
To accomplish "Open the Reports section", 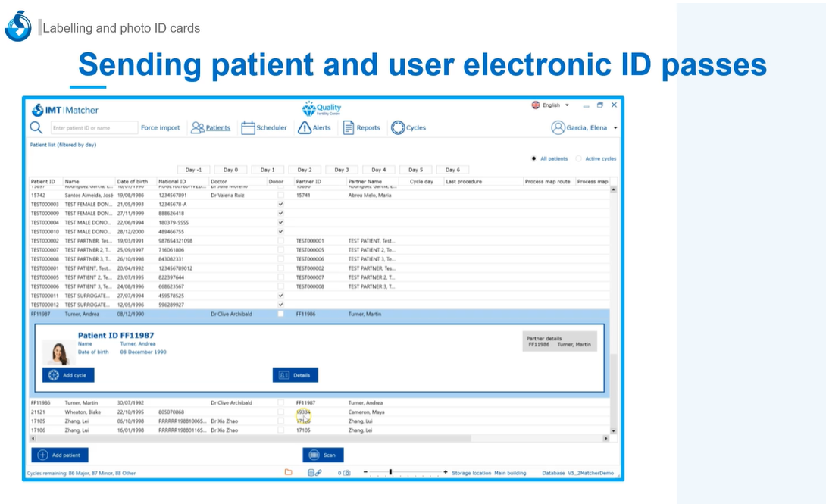I will pos(361,128).
